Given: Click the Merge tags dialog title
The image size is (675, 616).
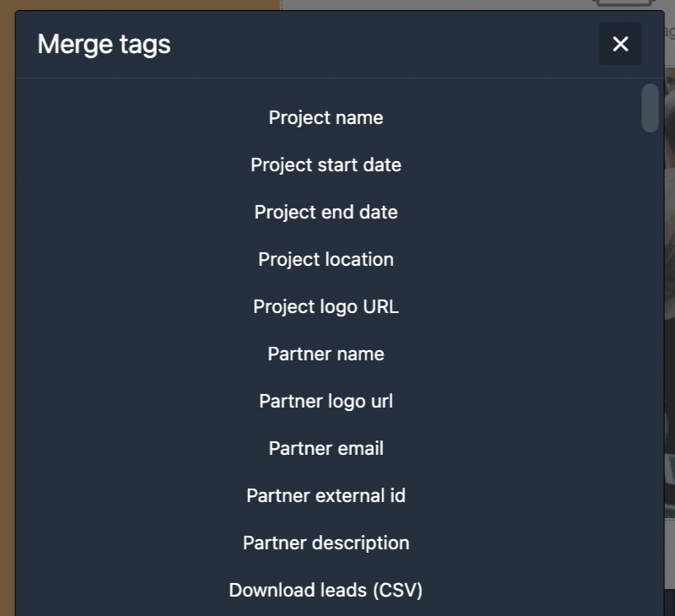Looking at the screenshot, I should click(x=104, y=45).
